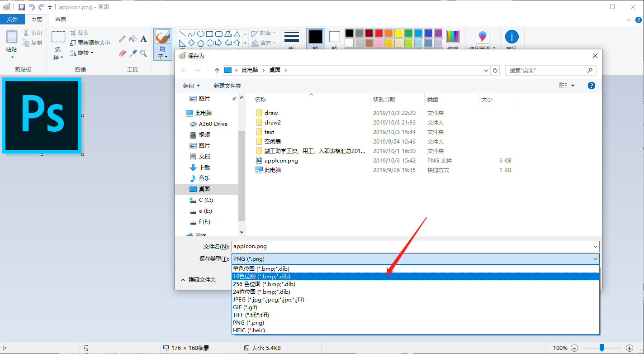
Task: Select the Magnifier tool
Action: pos(143,53)
